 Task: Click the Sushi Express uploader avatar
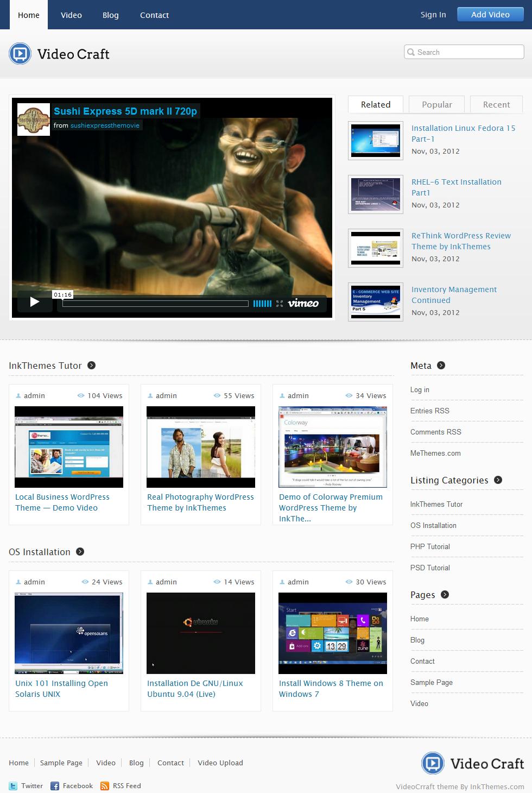point(34,119)
